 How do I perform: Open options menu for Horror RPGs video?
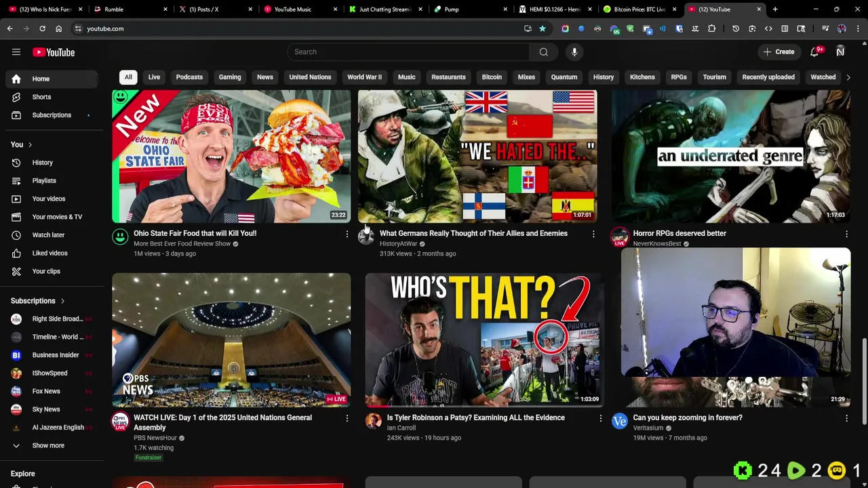coord(846,235)
